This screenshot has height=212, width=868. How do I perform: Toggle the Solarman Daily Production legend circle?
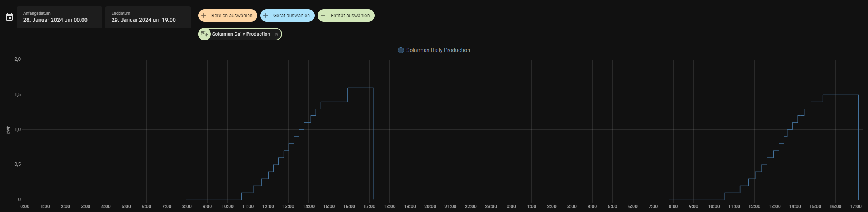tap(401, 50)
